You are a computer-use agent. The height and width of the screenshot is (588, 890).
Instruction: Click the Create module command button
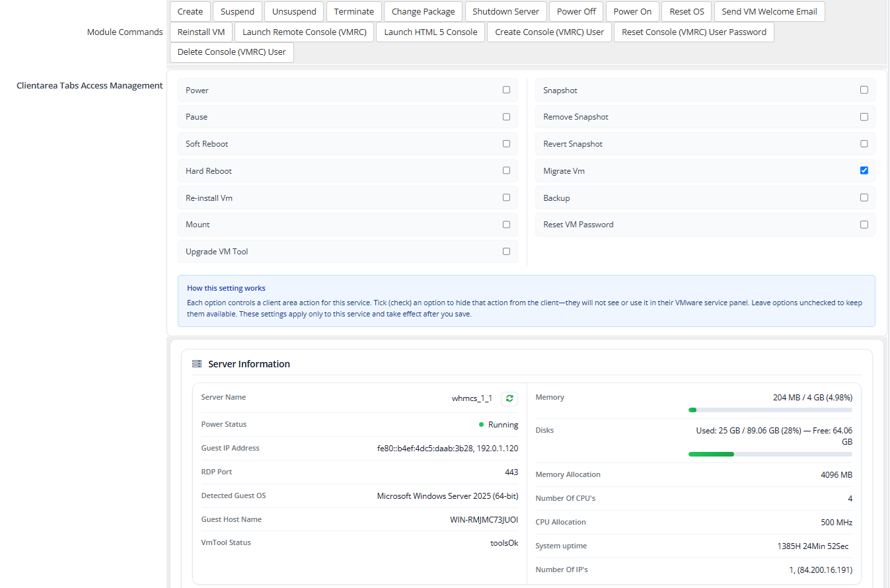(190, 12)
